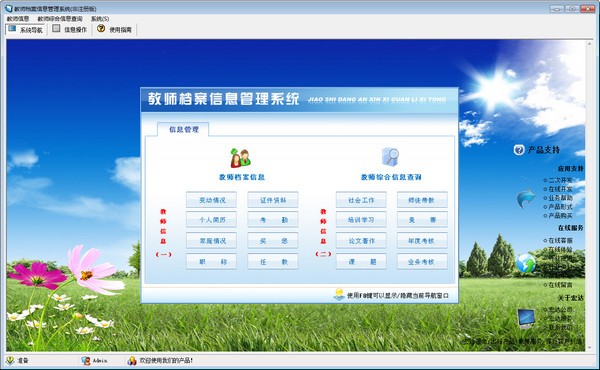Viewport: 600px width, 370px height.
Task: Click the 欢迎使用我们的产品 status message
Action: click(x=166, y=360)
